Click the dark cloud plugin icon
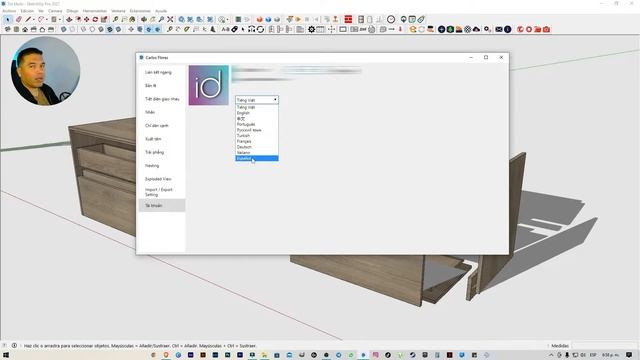This screenshot has height=360, width=640. [x=476, y=29]
